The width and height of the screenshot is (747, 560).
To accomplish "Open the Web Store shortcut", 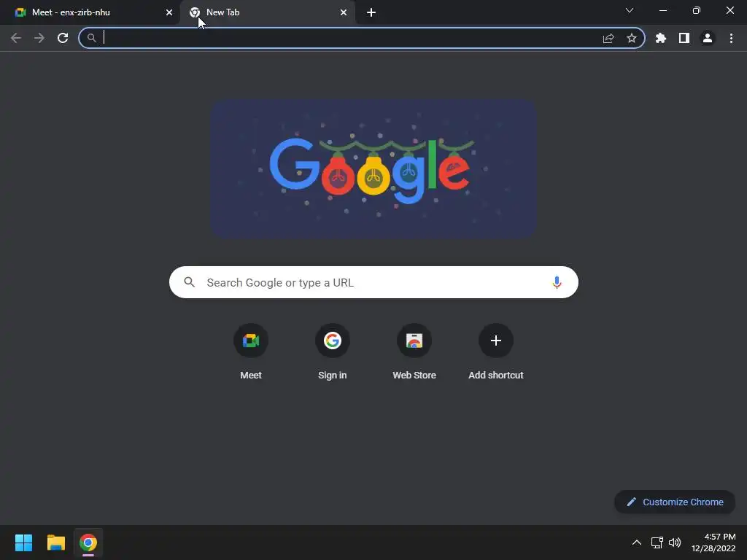I will point(414,351).
